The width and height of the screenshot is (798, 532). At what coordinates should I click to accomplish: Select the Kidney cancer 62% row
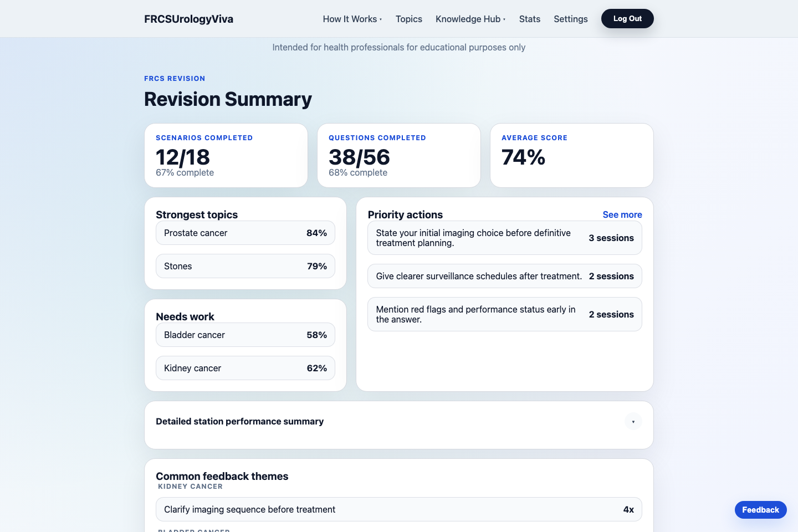[x=245, y=368]
